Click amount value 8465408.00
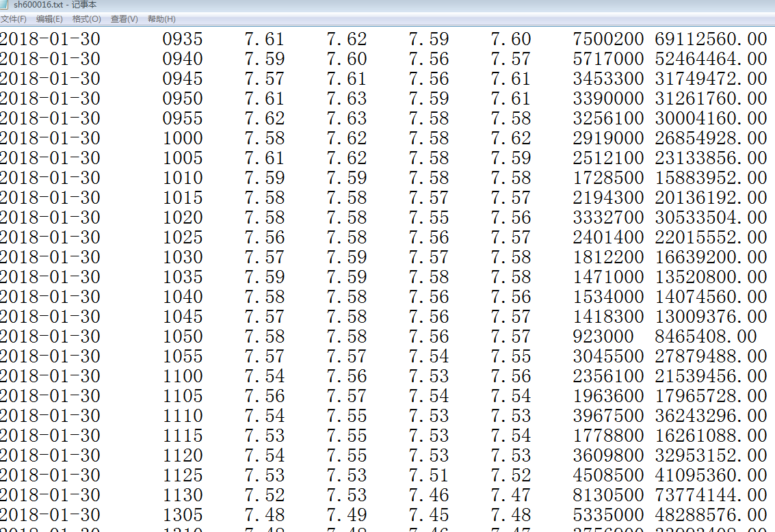Screen dimensions: 775x532 tap(706, 336)
